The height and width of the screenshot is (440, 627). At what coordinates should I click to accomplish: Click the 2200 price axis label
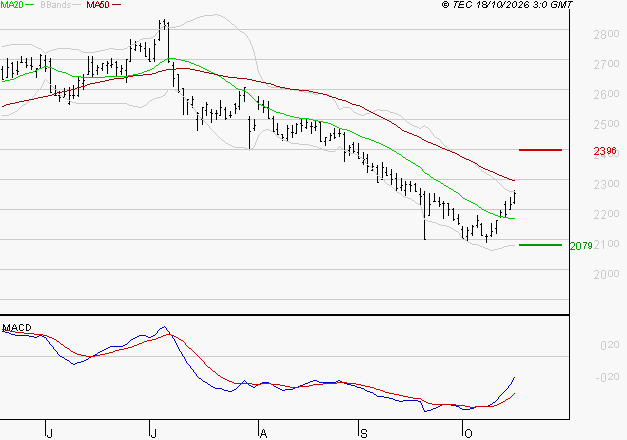point(606,214)
